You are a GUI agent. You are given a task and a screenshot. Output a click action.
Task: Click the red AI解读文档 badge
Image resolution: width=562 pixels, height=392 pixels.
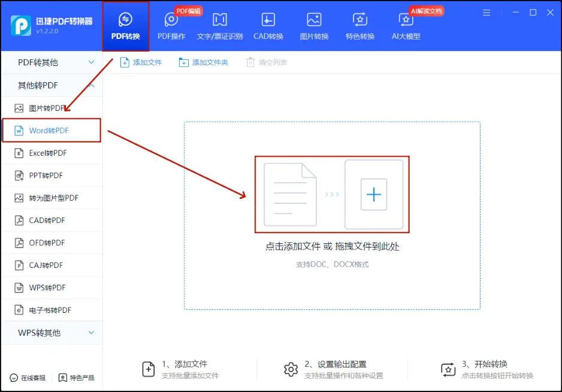point(426,11)
